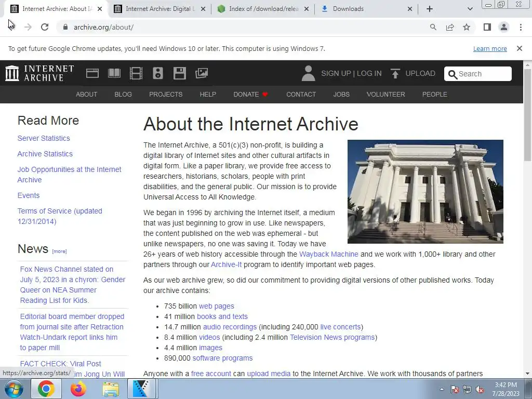Open the Fox News Channel news story link
The width and height of the screenshot is (532, 399).
click(73, 285)
